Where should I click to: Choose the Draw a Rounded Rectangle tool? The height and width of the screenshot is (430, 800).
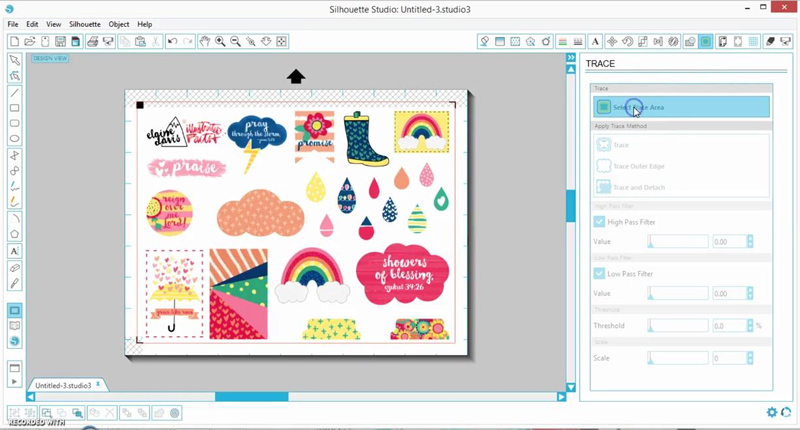pos(14,123)
